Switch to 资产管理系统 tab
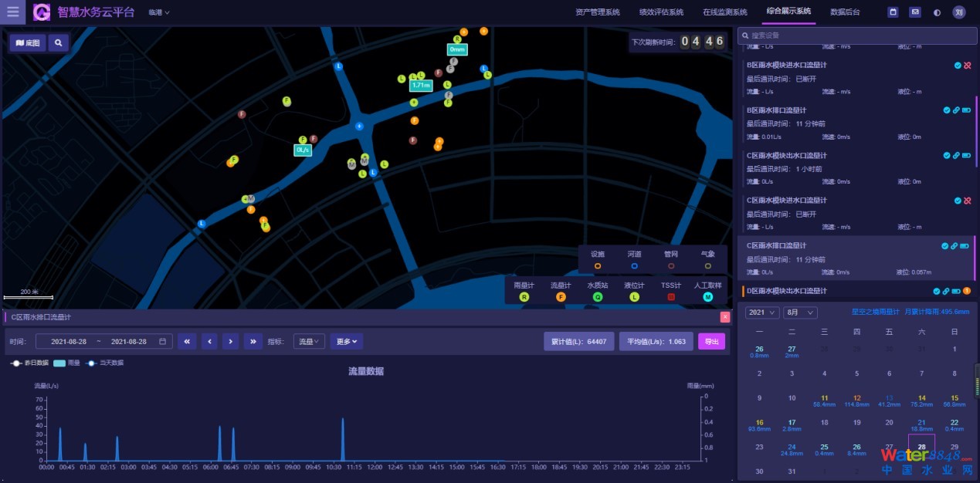This screenshot has width=980, height=483. point(597,12)
